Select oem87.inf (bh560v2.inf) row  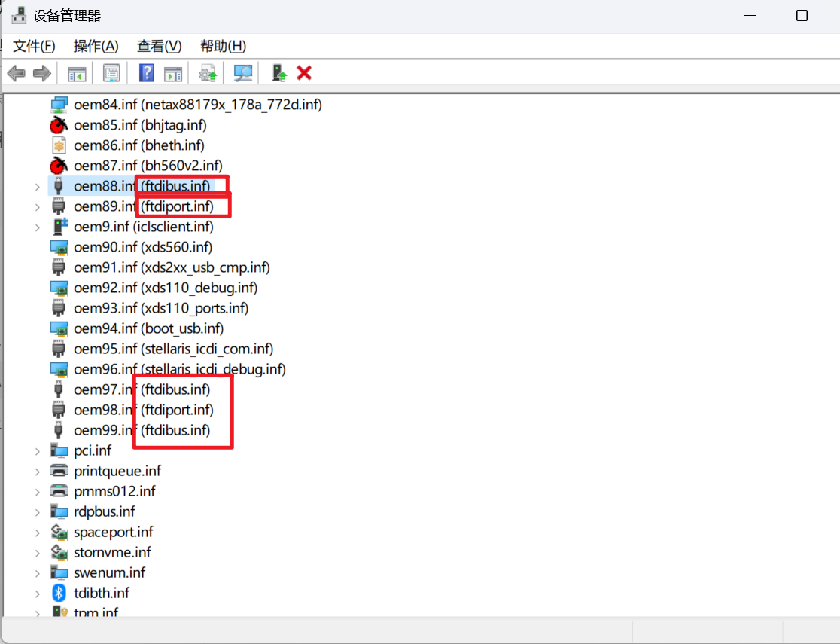point(148,166)
